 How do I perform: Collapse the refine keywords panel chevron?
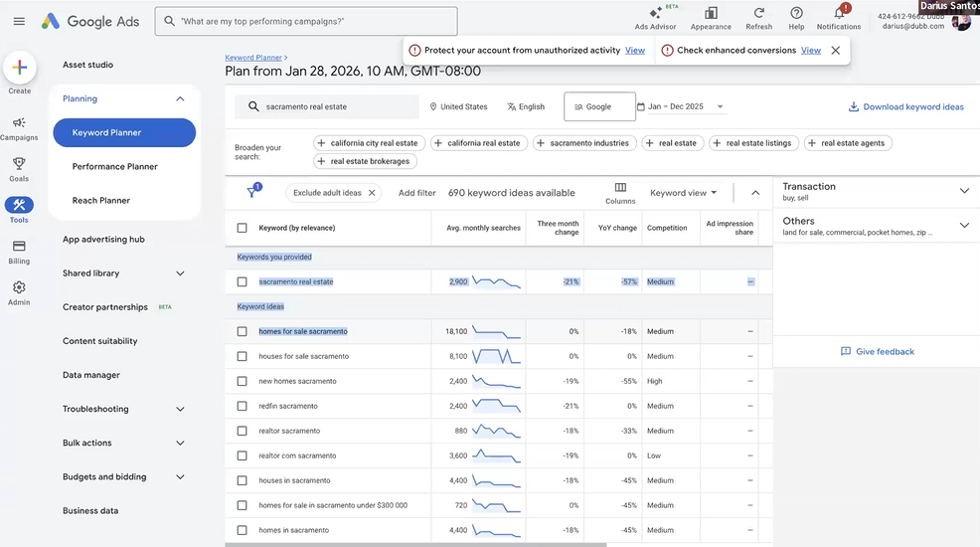tap(755, 193)
